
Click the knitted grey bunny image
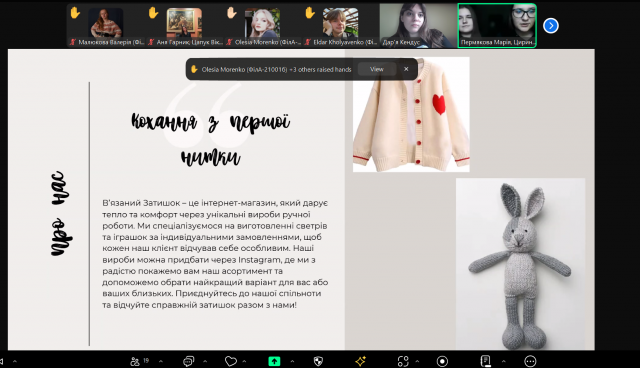520,264
